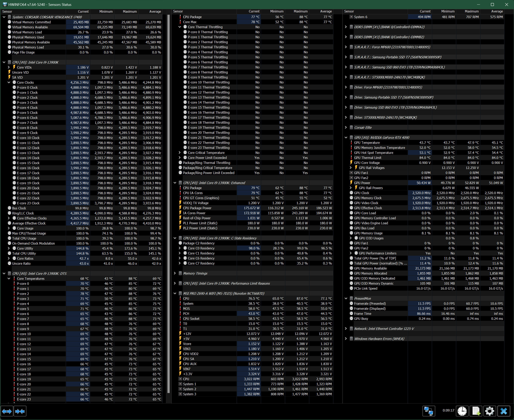
Task: Click the lightning icon beside CPU Package Power
Action: (x=180, y=208)
